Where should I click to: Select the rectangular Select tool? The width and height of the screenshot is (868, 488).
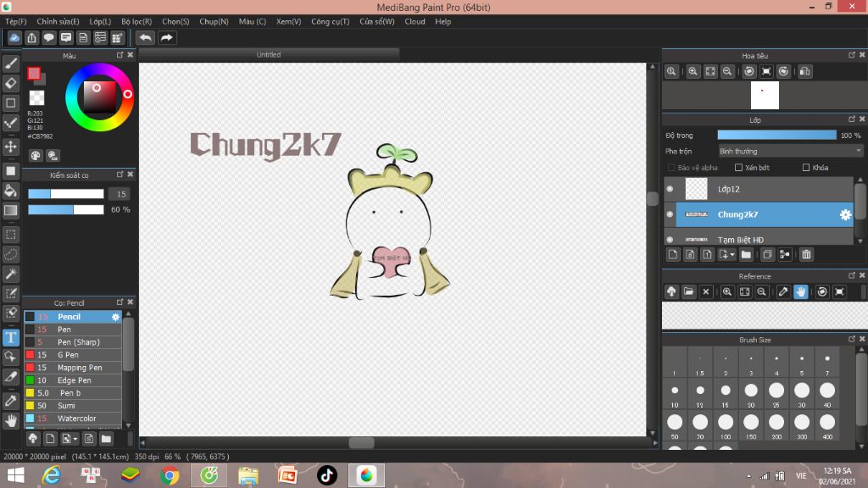[10, 235]
